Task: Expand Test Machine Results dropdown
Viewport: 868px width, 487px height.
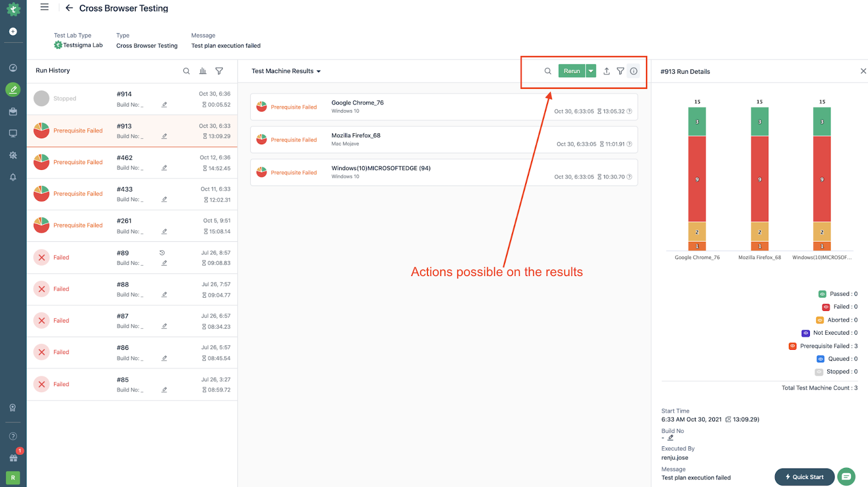Action: coord(286,71)
